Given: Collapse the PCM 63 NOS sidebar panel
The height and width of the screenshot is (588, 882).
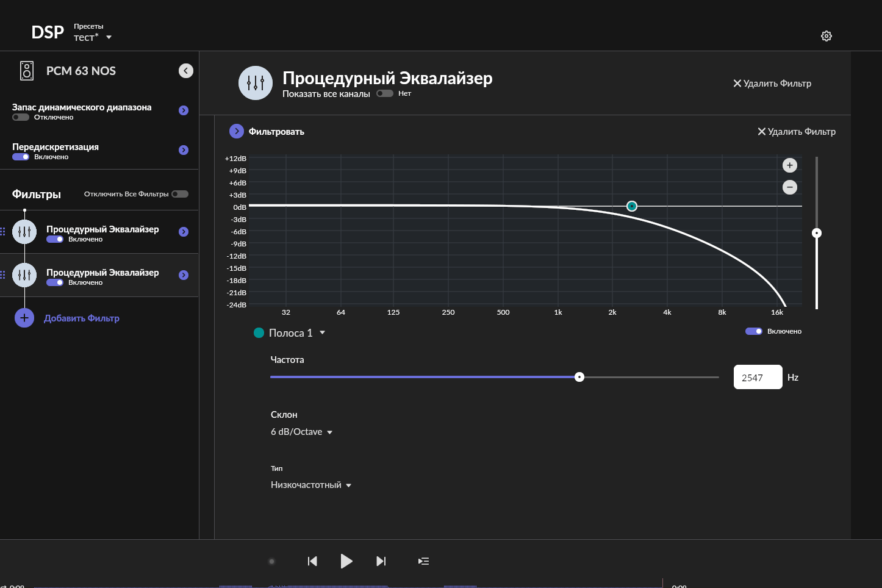Looking at the screenshot, I should (186, 71).
